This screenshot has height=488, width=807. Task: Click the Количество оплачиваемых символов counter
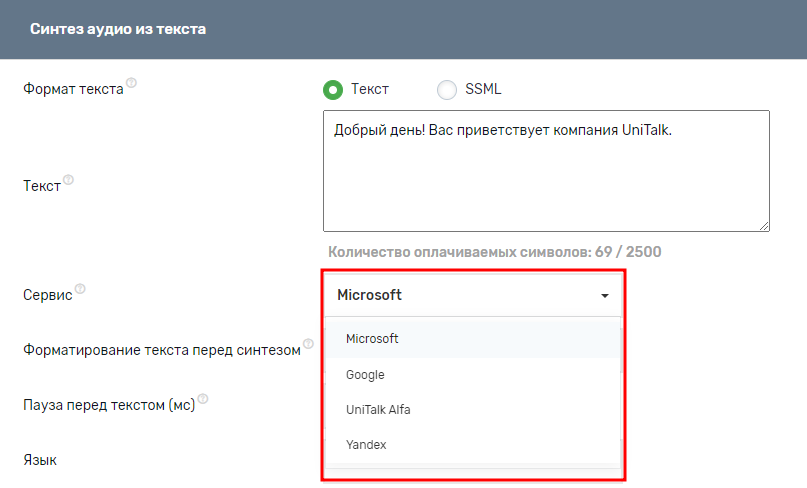pyautogui.click(x=494, y=252)
